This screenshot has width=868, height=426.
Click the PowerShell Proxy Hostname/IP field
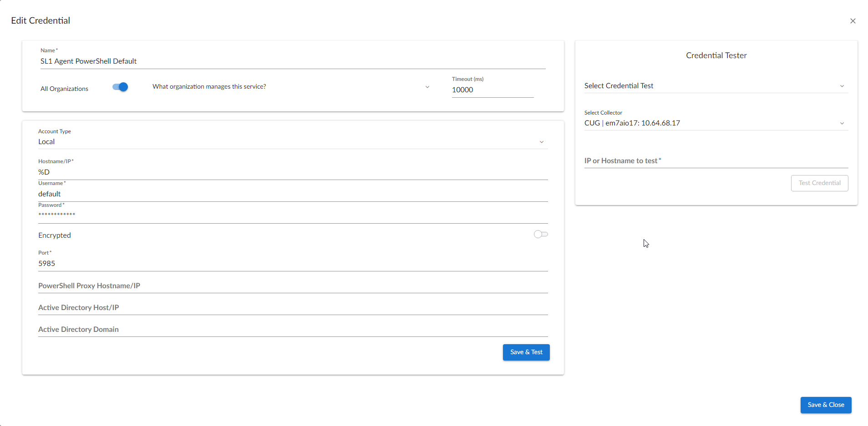tap(293, 286)
